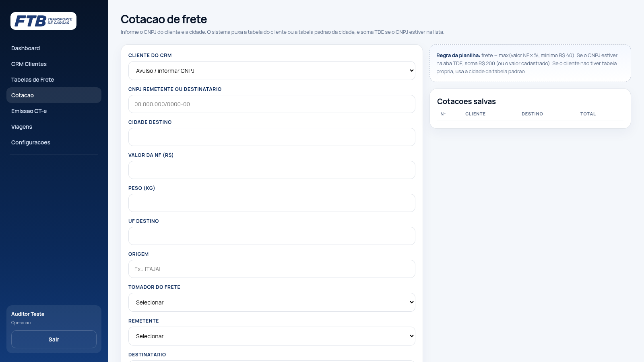Screen dimensions: 644x362
Task: Open the Tomador do Frete dropdown
Action: point(272,302)
